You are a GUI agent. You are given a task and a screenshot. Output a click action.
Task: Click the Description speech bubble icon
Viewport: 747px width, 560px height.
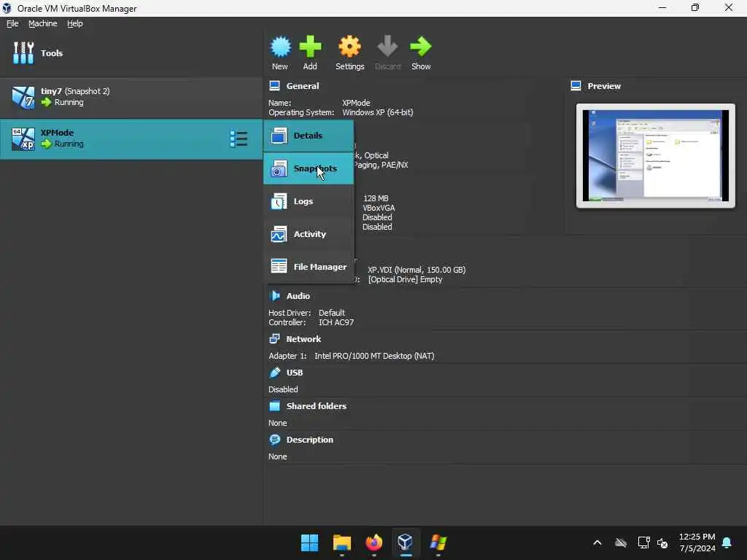point(275,440)
